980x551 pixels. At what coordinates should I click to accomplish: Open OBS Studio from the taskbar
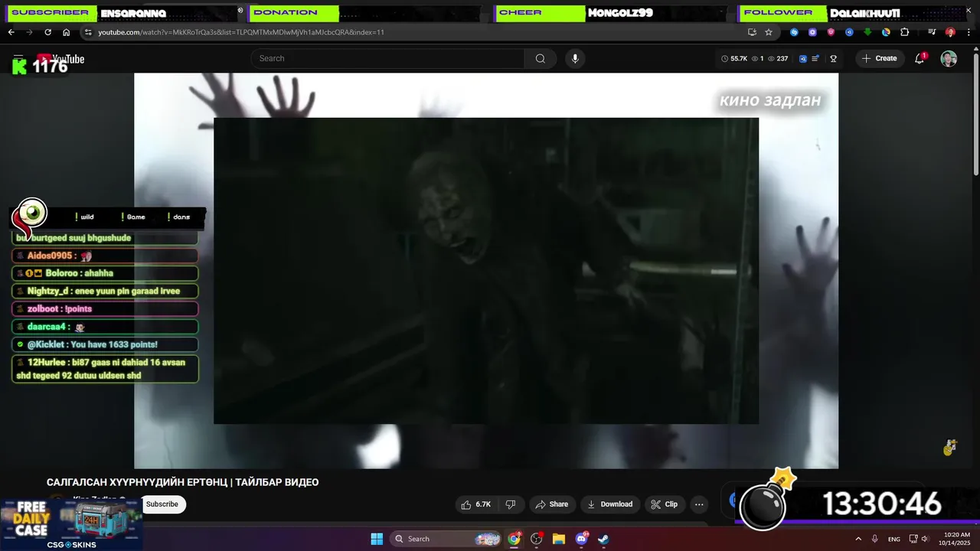click(x=536, y=539)
